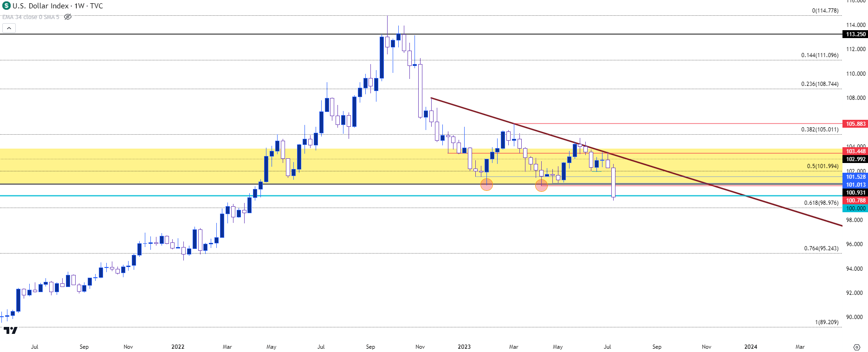
Task: Click the 96.000 price axis tick
Action: pos(855,244)
